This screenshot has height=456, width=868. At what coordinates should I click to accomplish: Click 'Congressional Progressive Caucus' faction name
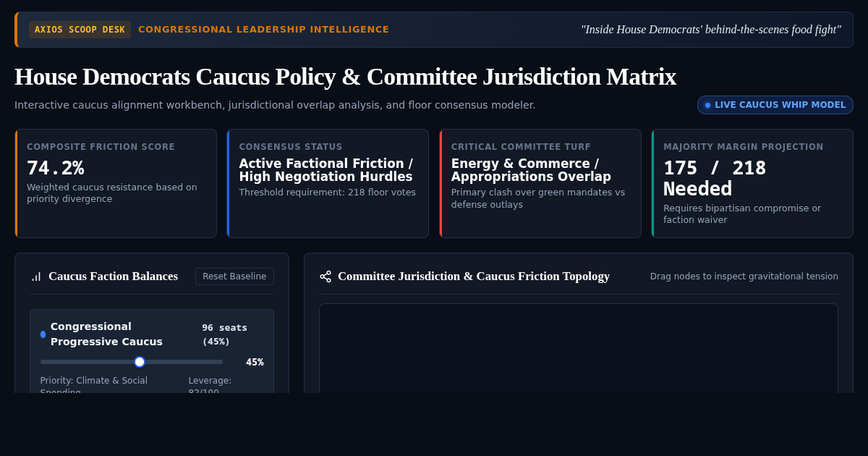(x=106, y=334)
